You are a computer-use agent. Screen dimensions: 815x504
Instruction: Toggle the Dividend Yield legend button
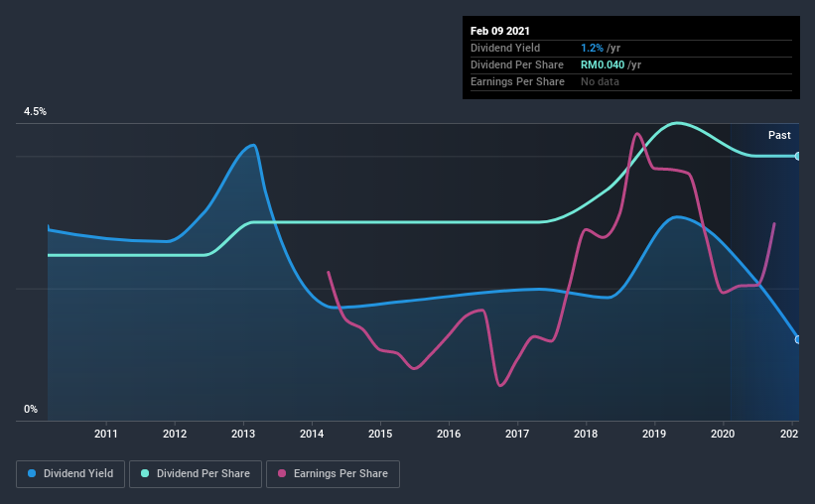(70, 474)
